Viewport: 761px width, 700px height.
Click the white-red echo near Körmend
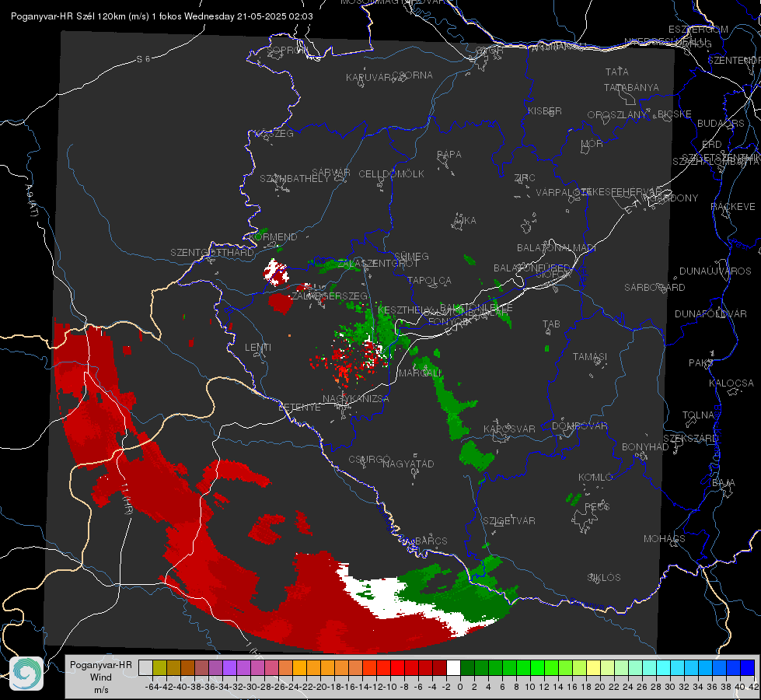pos(276,272)
